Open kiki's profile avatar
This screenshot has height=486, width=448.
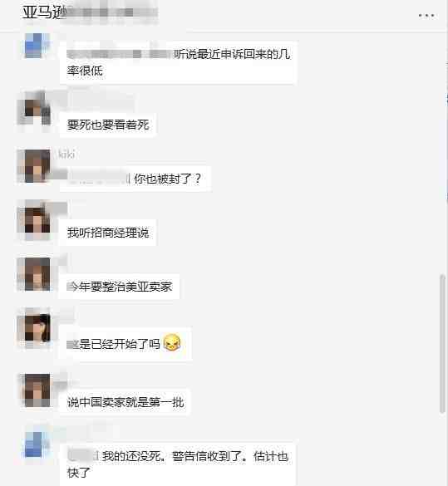pos(34,165)
